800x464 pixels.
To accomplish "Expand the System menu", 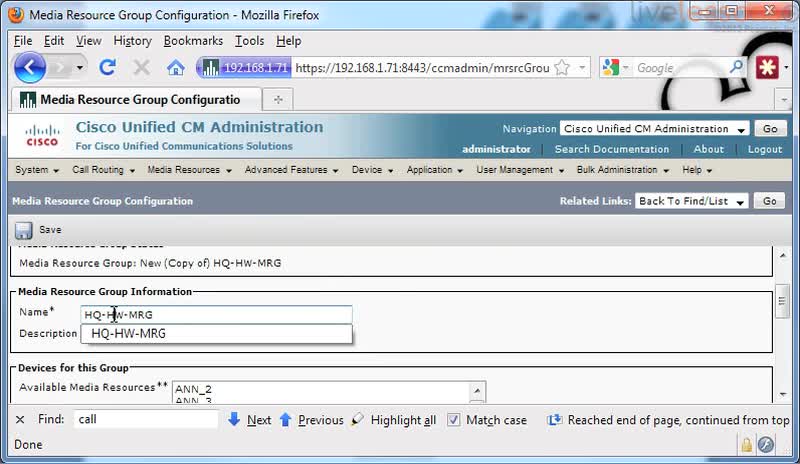I will click(37, 170).
